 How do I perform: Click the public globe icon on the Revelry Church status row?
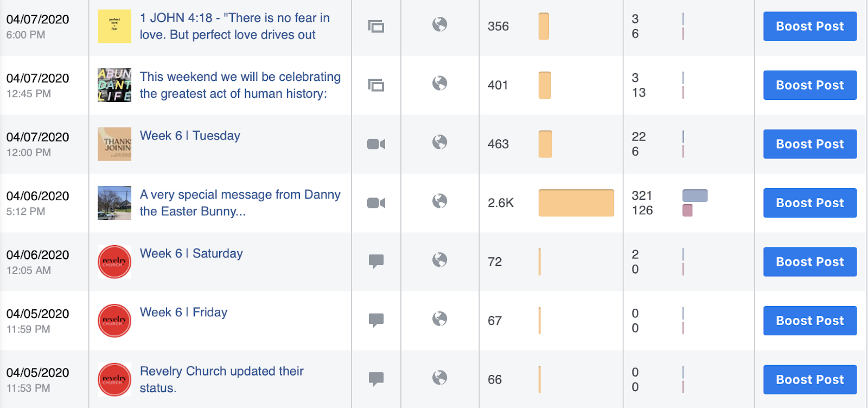pyautogui.click(x=439, y=377)
